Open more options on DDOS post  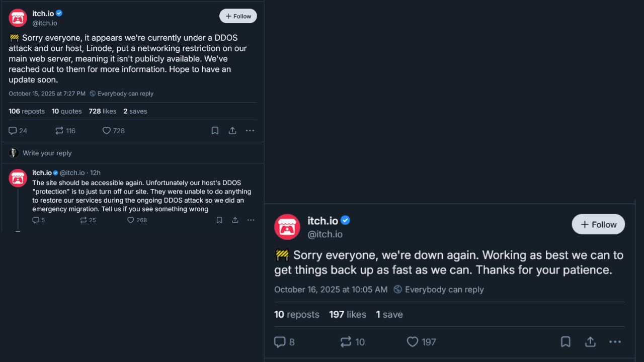tap(250, 131)
